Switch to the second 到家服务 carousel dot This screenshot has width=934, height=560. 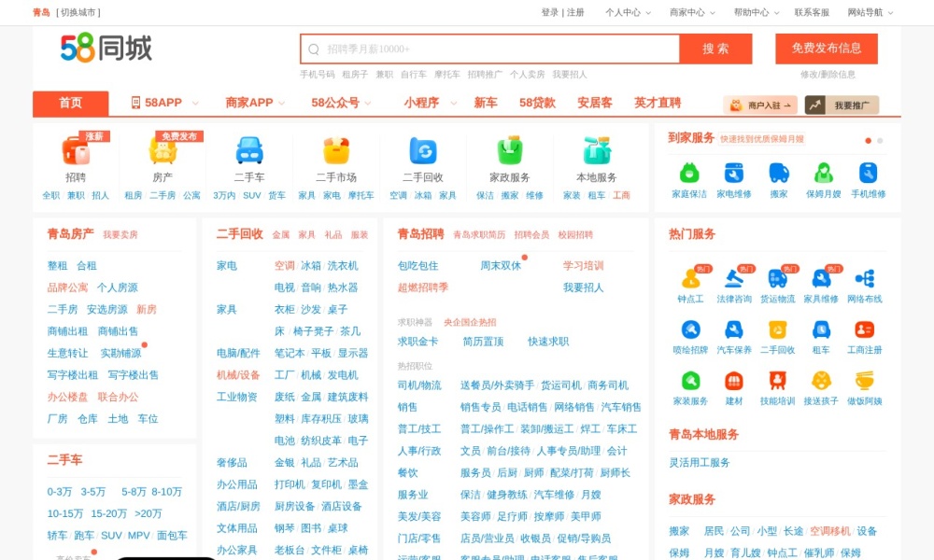(880, 141)
